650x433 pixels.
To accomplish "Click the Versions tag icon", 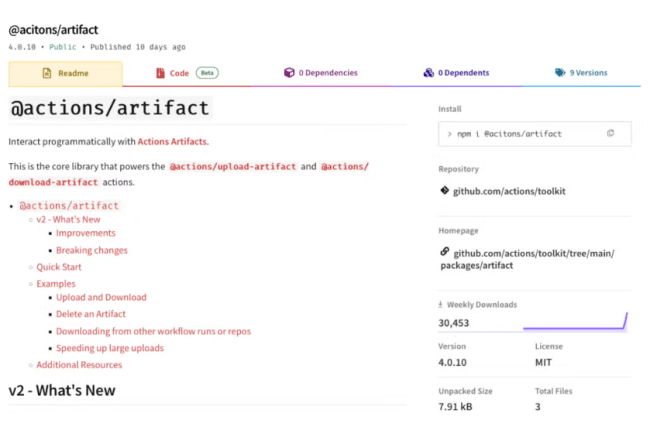I will [560, 73].
